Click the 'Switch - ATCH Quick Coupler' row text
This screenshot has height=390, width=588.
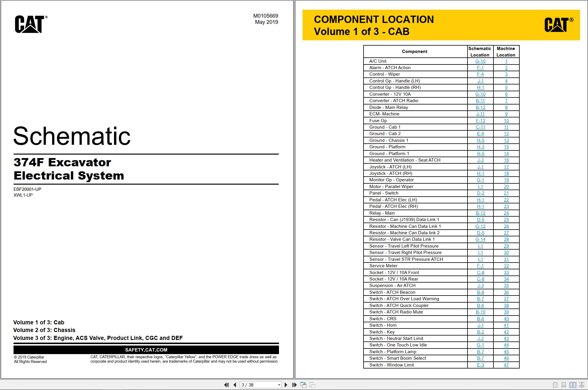399,306
